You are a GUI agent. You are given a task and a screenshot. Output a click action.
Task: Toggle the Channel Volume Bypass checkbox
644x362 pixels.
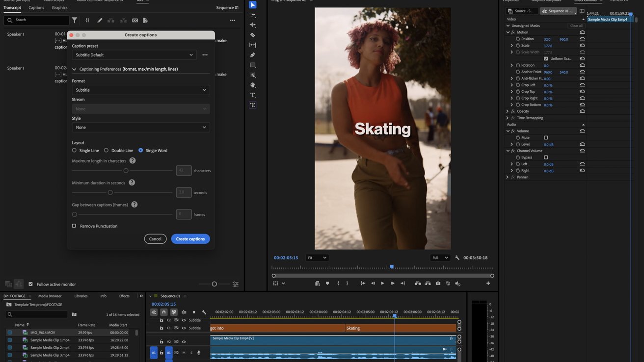546,157
